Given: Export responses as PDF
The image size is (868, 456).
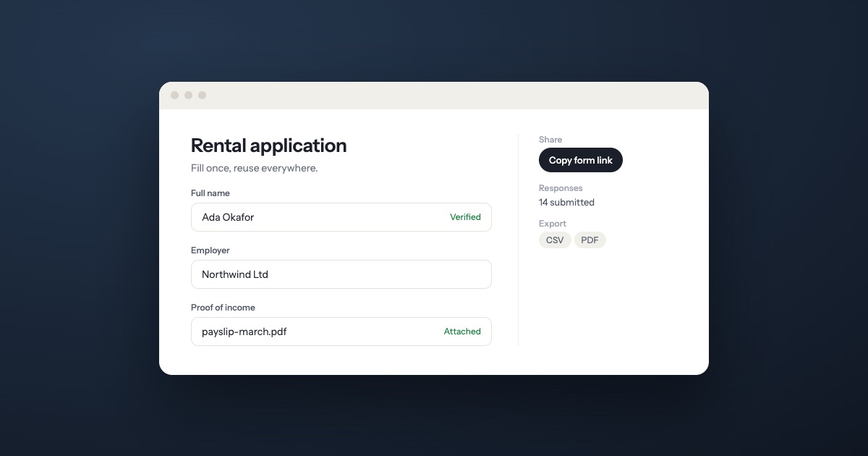Looking at the screenshot, I should (590, 240).
